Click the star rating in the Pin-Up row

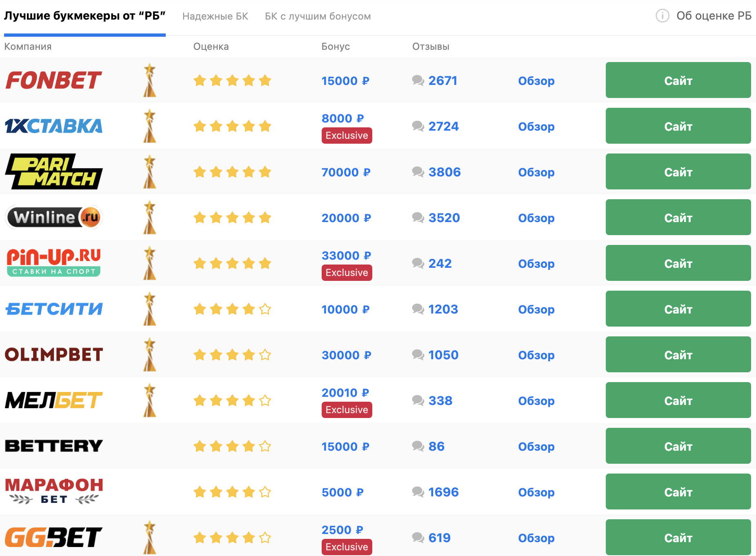232,263
